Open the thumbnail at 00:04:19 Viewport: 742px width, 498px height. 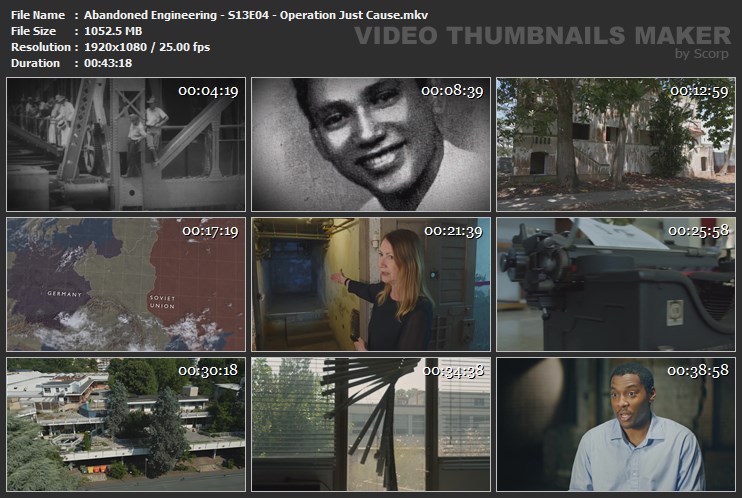[126, 144]
